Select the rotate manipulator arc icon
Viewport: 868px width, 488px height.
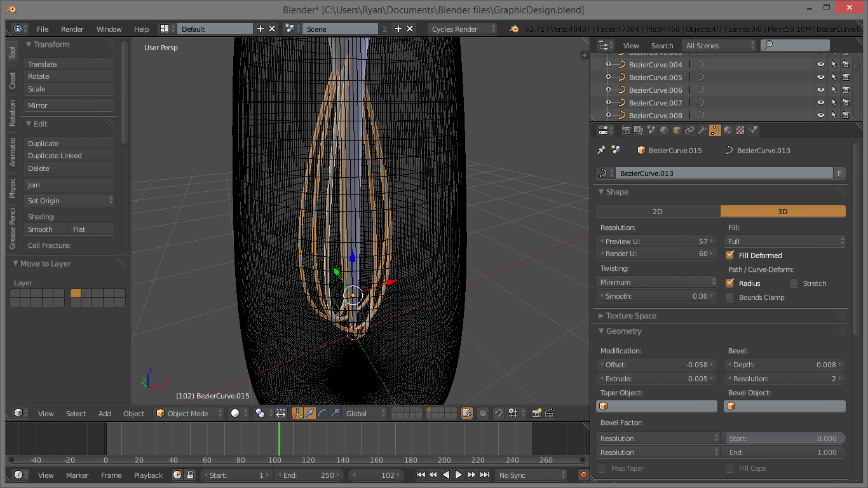(x=323, y=413)
